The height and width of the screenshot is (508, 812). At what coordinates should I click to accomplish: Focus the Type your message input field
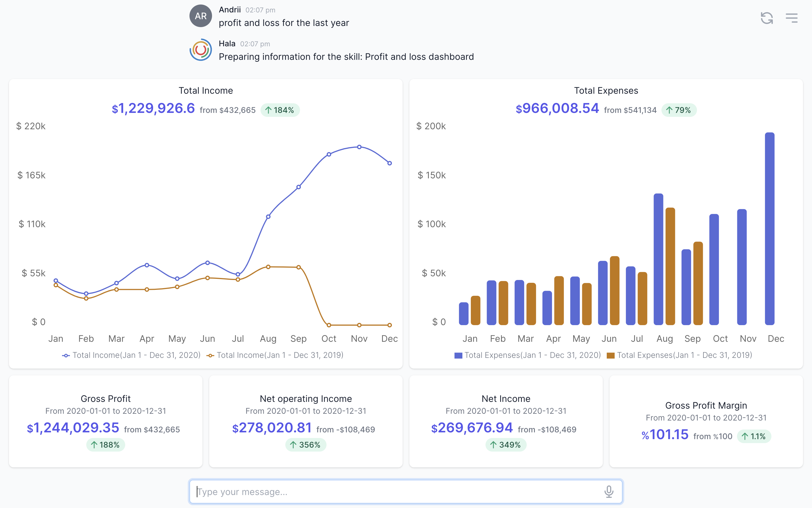(x=406, y=492)
